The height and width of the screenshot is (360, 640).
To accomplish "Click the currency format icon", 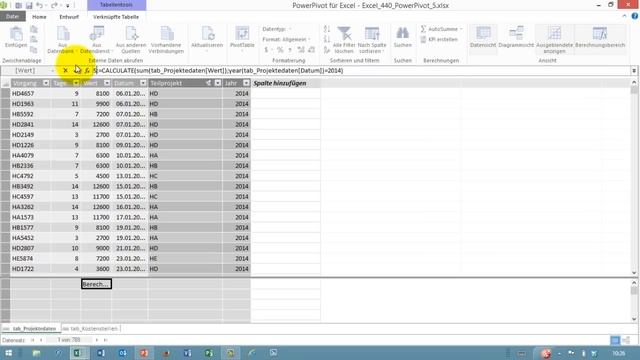I will [x=267, y=50].
